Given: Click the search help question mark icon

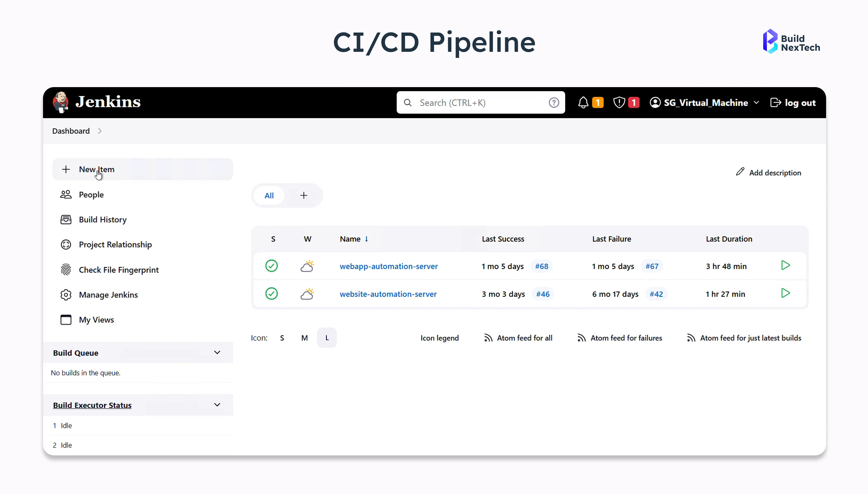Looking at the screenshot, I should 553,102.
